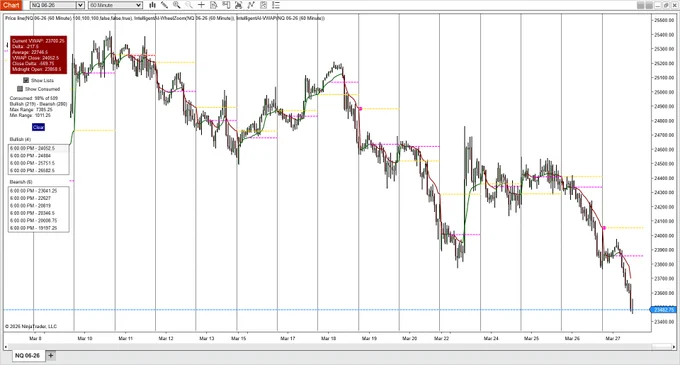Viewport: 680px width, 365px height.
Task: Select Bearish row 6:00:00 PM - 22627
Action: point(38,198)
